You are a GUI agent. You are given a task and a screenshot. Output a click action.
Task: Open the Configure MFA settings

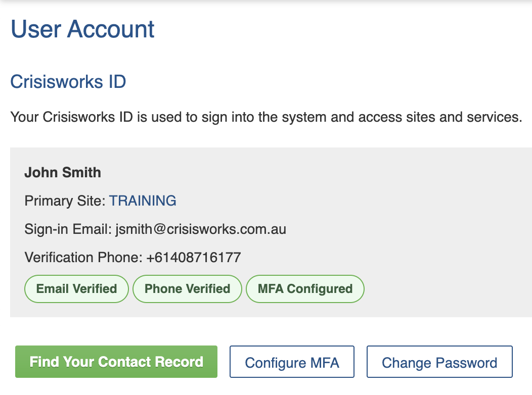point(292,362)
